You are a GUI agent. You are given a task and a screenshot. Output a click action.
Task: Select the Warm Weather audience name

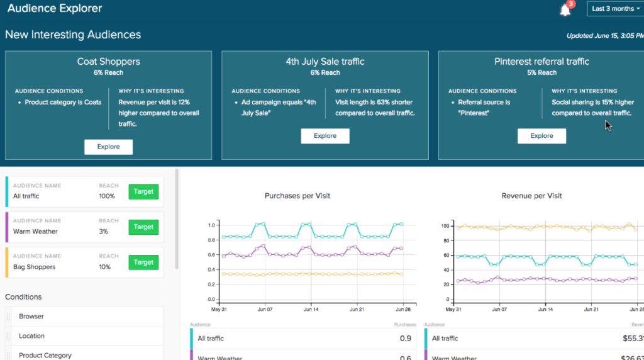[x=35, y=232]
